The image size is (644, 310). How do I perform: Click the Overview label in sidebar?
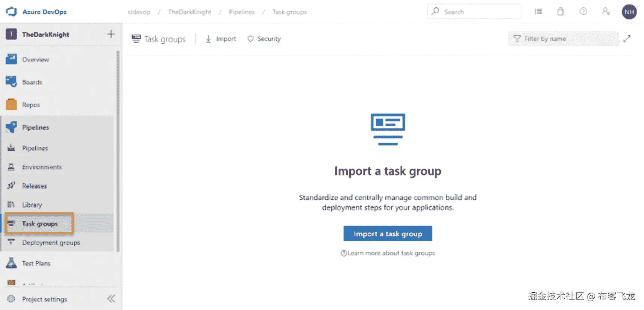tap(35, 59)
